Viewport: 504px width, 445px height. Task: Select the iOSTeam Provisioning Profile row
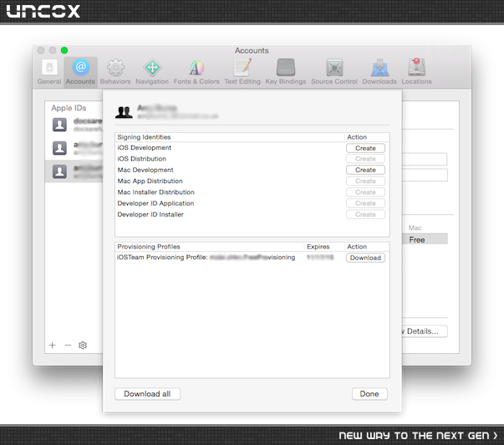coord(252,258)
